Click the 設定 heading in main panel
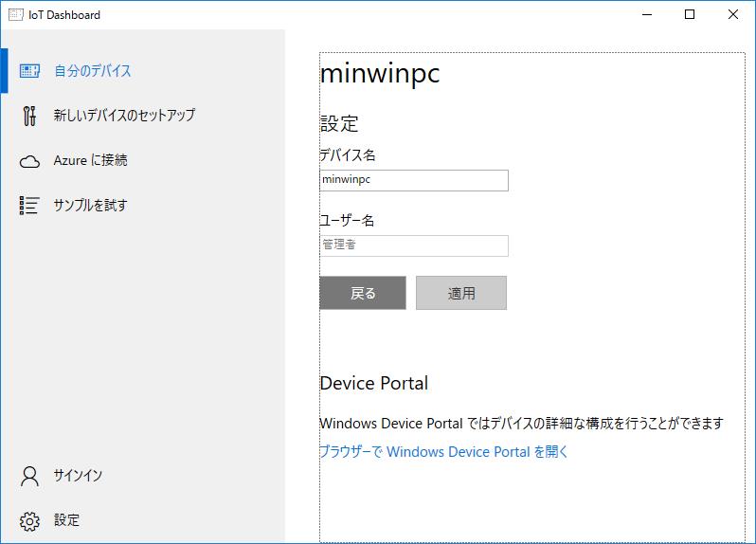This screenshot has height=544, width=756. click(x=339, y=124)
